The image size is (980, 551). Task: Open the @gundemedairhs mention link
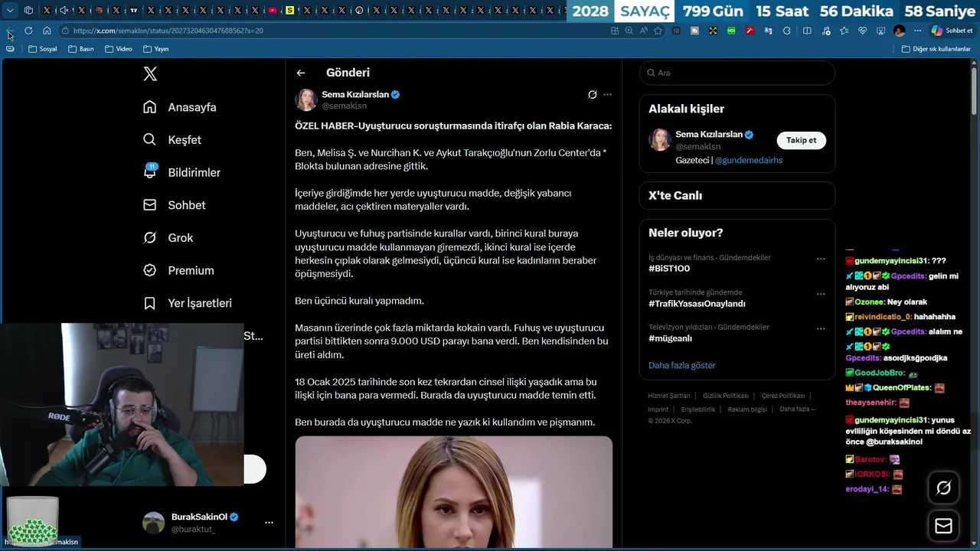[x=748, y=161]
